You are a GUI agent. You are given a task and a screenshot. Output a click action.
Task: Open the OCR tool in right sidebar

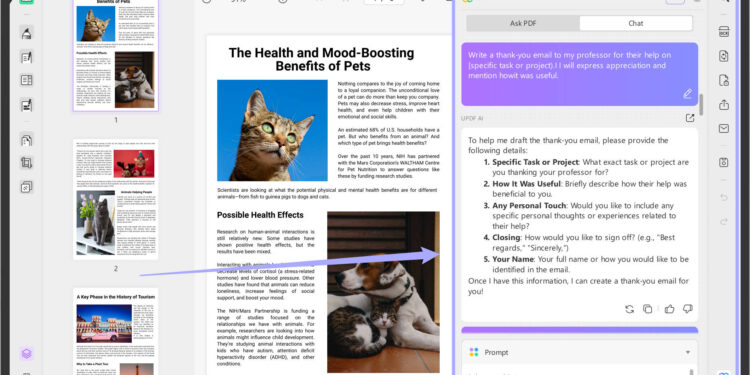click(x=724, y=32)
